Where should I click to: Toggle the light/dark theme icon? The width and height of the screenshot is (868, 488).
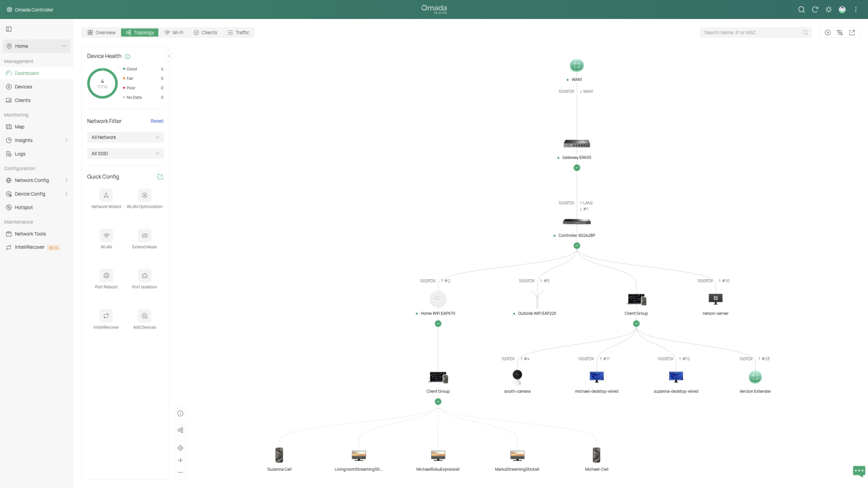click(x=828, y=10)
